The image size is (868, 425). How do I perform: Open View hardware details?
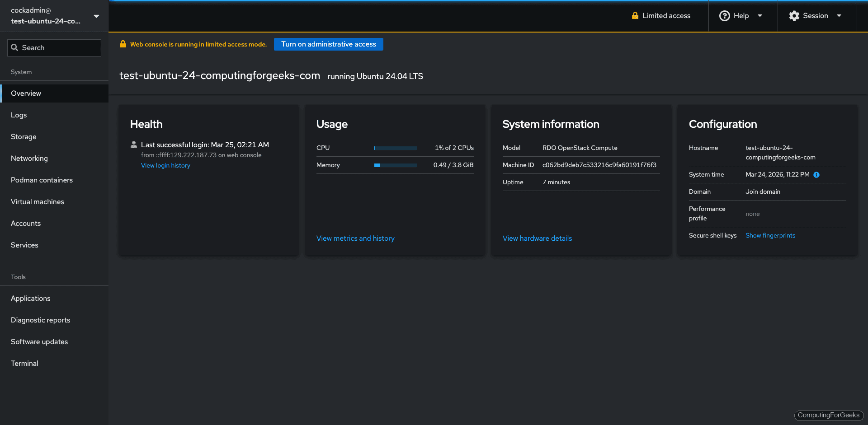point(537,238)
